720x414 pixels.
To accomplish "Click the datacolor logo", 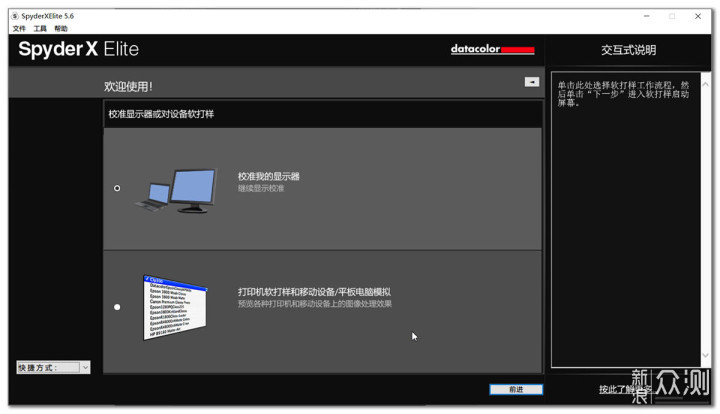I will point(492,49).
